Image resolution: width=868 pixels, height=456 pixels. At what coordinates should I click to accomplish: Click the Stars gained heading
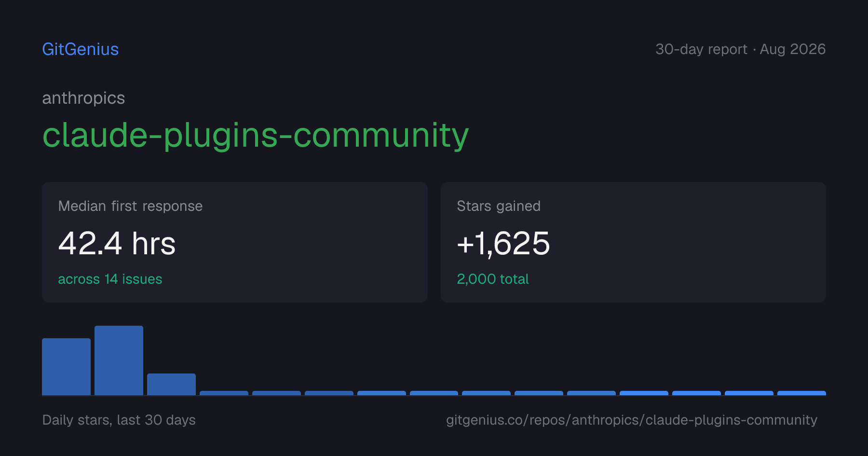[x=499, y=206]
